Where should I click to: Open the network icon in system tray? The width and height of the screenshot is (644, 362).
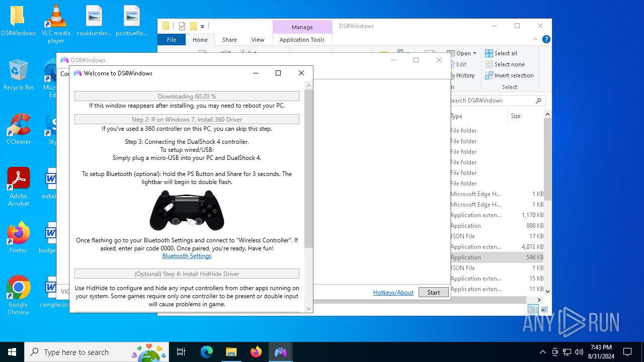point(567,352)
